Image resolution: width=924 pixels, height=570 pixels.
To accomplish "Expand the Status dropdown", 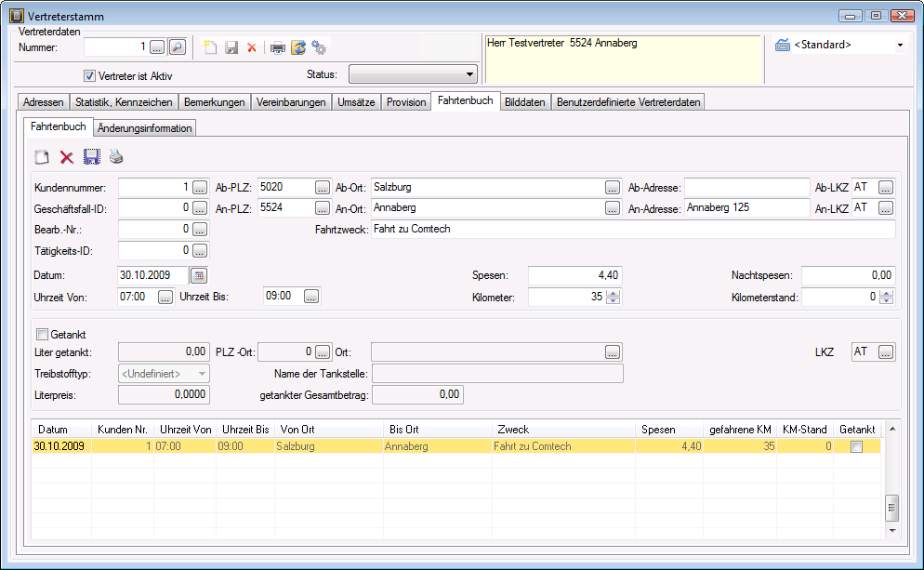I will coord(469,75).
